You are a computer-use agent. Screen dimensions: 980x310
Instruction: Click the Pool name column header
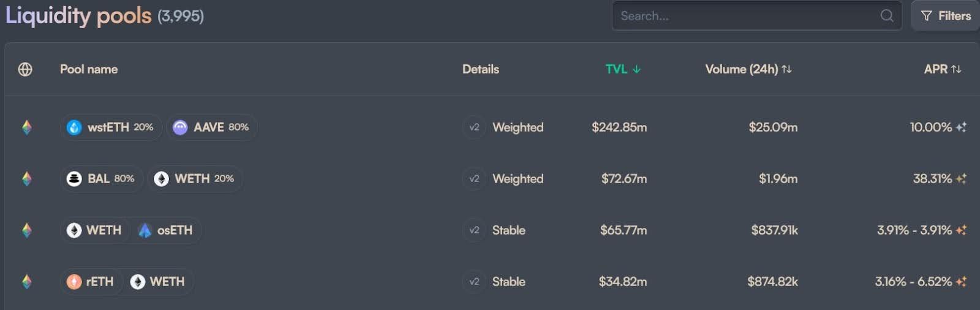click(x=89, y=69)
